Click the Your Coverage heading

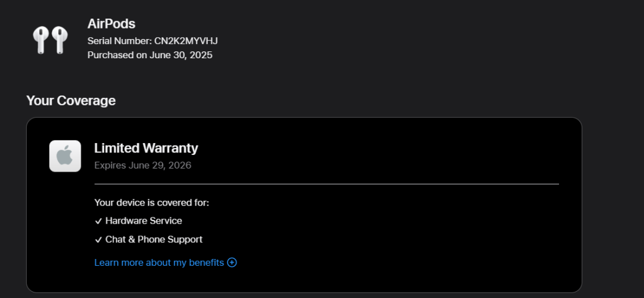coord(71,100)
